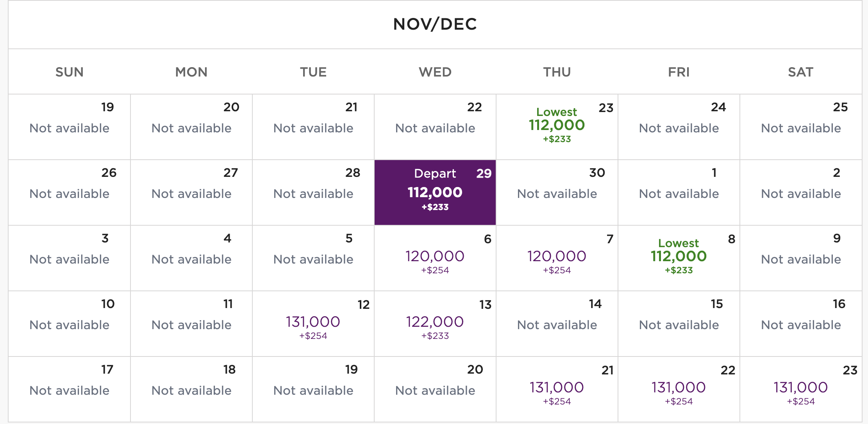Pick December 13 fare 122,000
This screenshot has height=424, width=868.
[x=435, y=324]
